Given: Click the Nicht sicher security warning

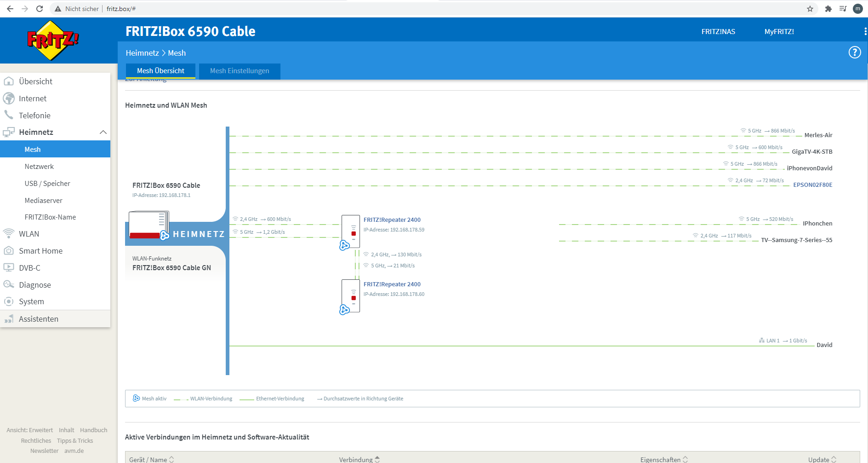Looking at the screenshot, I should point(76,9).
